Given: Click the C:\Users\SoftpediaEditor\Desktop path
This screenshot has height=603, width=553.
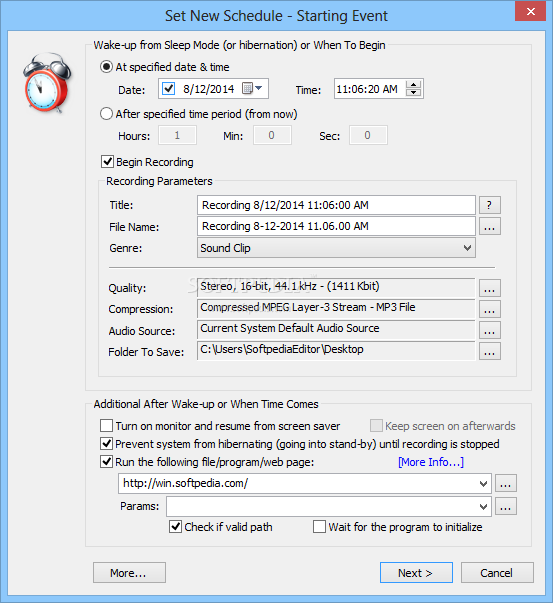Looking at the screenshot, I should [x=282, y=349].
